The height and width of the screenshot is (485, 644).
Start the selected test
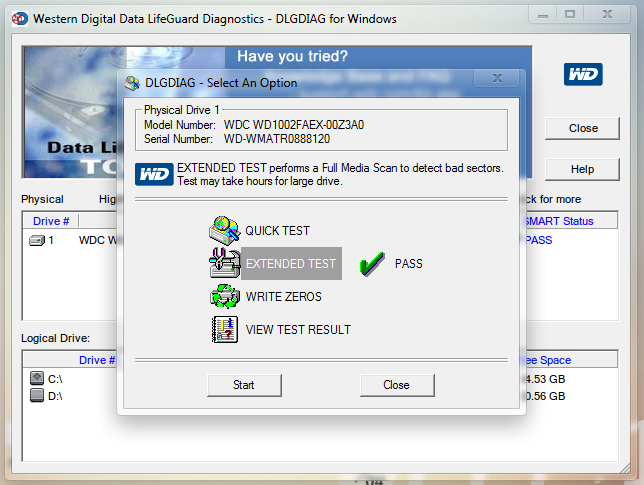pos(244,385)
